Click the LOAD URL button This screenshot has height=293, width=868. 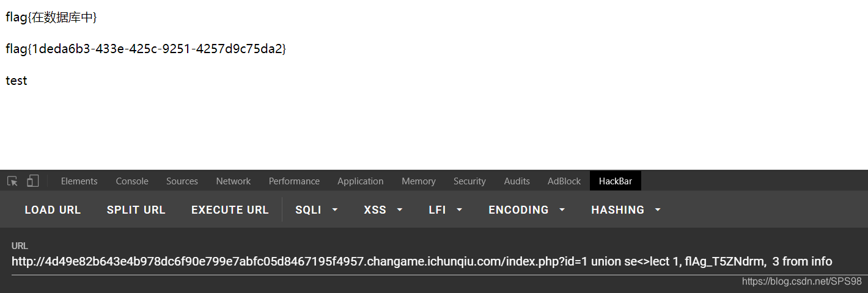53,209
